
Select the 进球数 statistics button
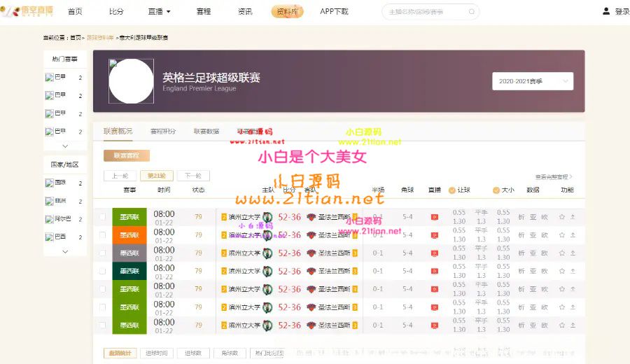coord(193,353)
